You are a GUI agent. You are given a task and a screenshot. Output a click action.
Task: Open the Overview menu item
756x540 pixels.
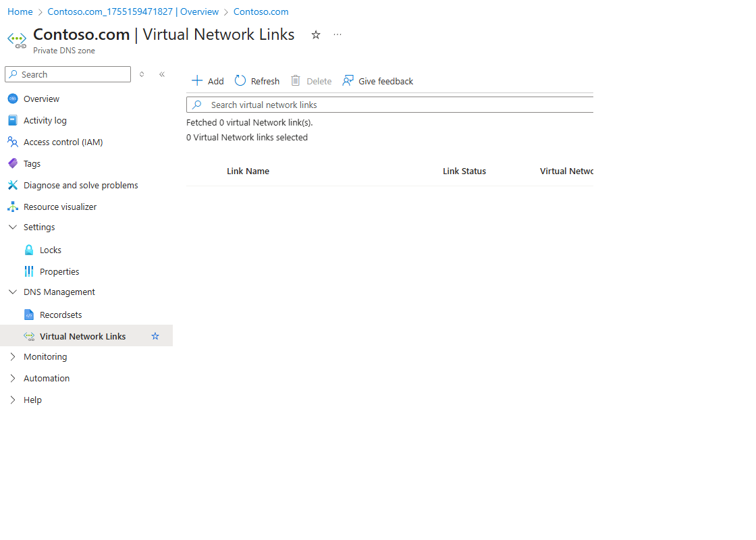41,99
